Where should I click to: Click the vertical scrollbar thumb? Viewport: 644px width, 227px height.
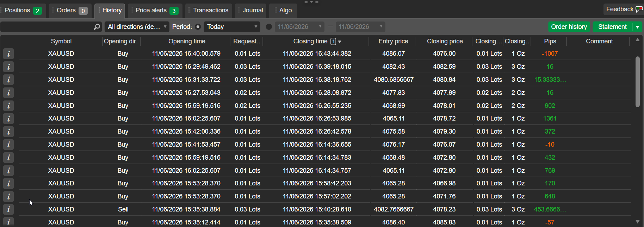637,81
